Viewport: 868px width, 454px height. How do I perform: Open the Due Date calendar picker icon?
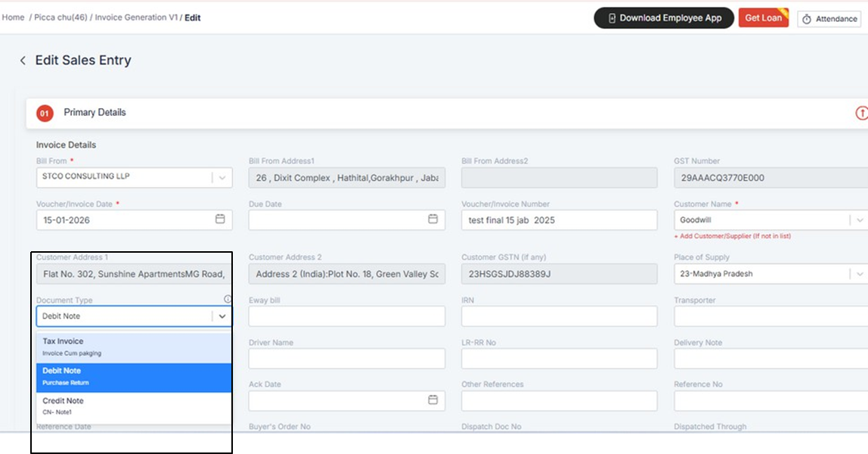tap(432, 219)
